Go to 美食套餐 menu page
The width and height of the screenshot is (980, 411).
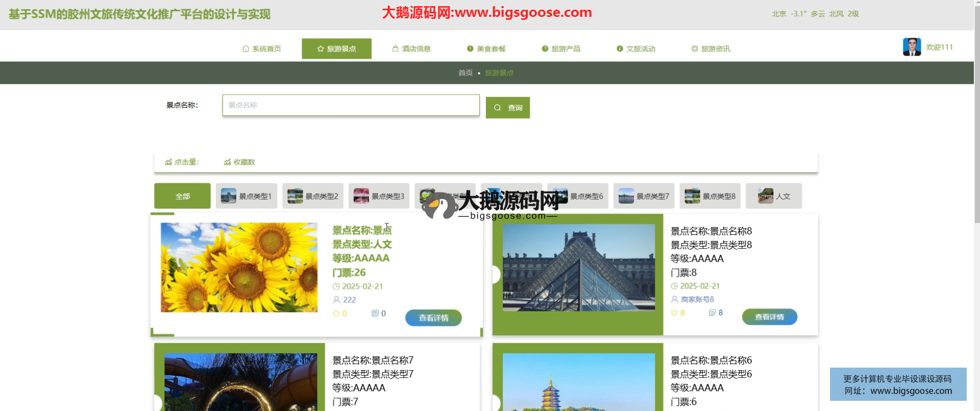click(x=486, y=49)
